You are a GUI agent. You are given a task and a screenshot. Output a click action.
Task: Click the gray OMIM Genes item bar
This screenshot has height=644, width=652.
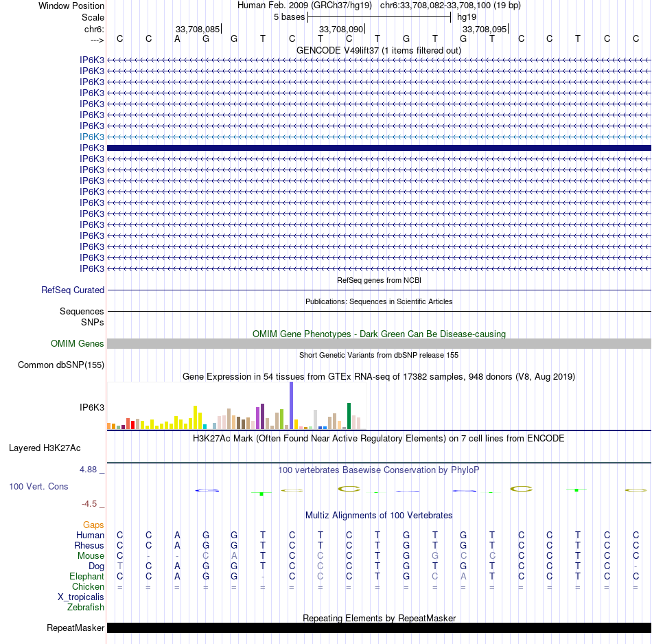click(x=379, y=344)
